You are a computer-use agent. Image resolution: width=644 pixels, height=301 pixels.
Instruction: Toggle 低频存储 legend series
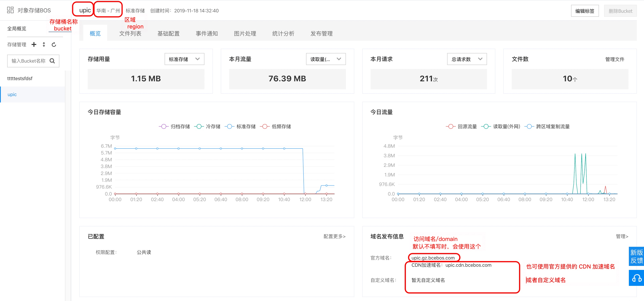276,127
